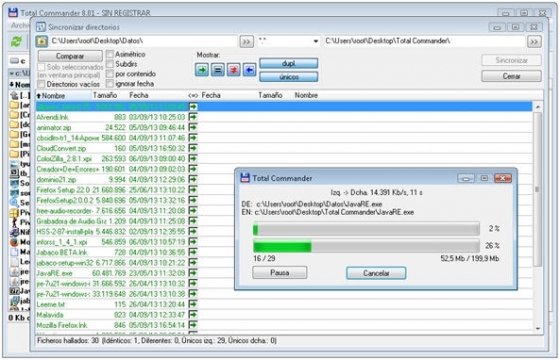Image resolution: width=560 pixels, height=360 pixels.
Task: Click copy arrow on Jabaco BETA.lnk row
Action: tap(193, 252)
